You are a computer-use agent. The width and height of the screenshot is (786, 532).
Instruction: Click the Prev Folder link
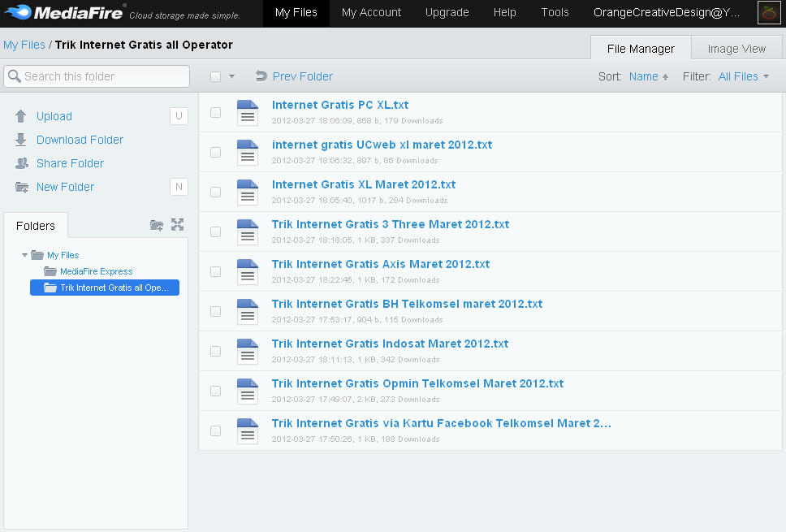pyautogui.click(x=302, y=76)
